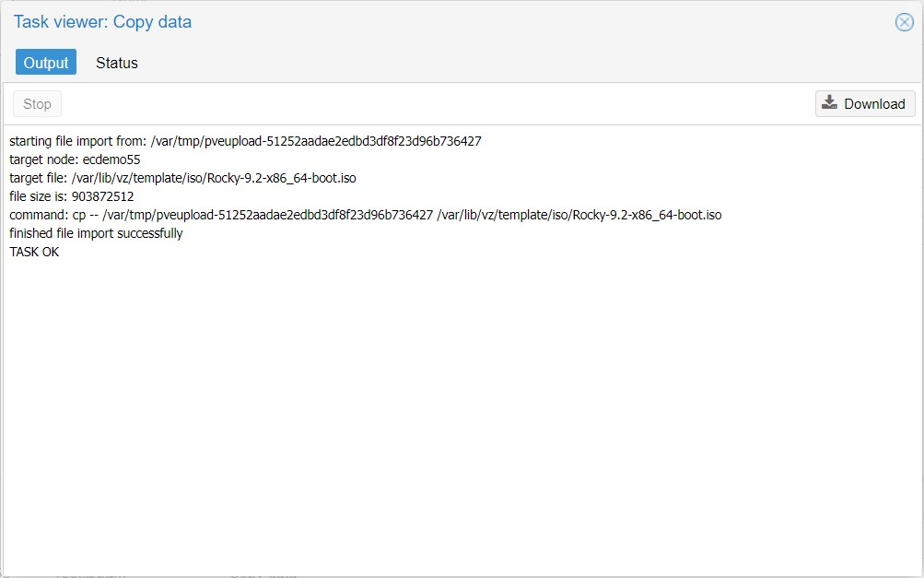Viewport: 924px width, 578px height.
Task: Download the task log
Action: point(865,104)
